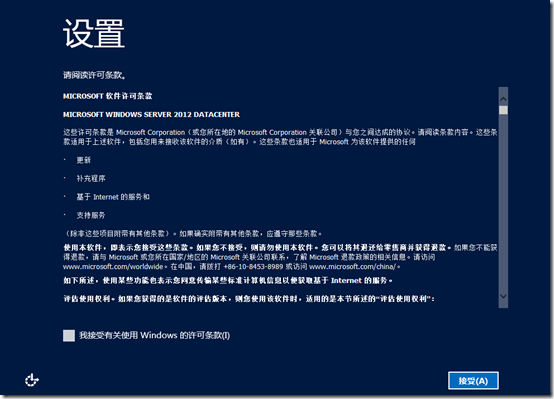Click the 更新 bullet item
This screenshot has height=399, width=554.
[84, 160]
